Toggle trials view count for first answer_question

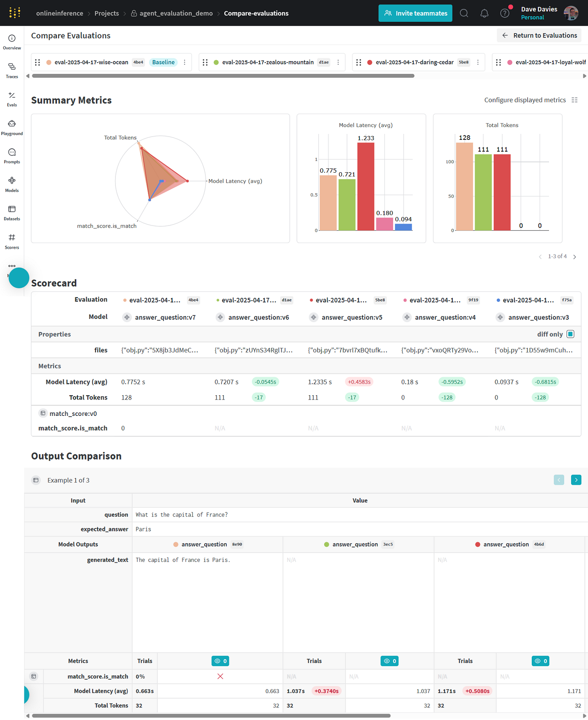tap(220, 661)
